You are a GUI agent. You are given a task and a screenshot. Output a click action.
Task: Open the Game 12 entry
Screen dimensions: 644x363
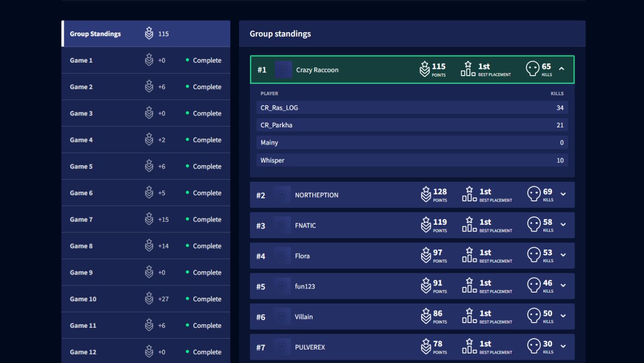click(146, 352)
